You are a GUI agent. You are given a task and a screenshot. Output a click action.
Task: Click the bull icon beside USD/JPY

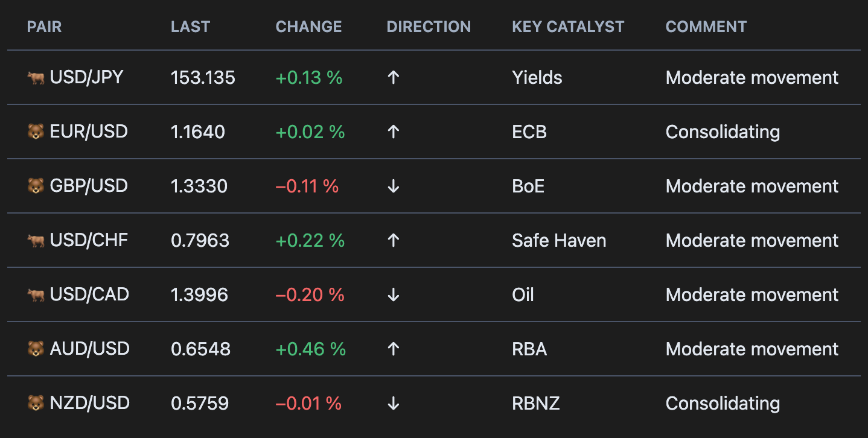(x=36, y=78)
